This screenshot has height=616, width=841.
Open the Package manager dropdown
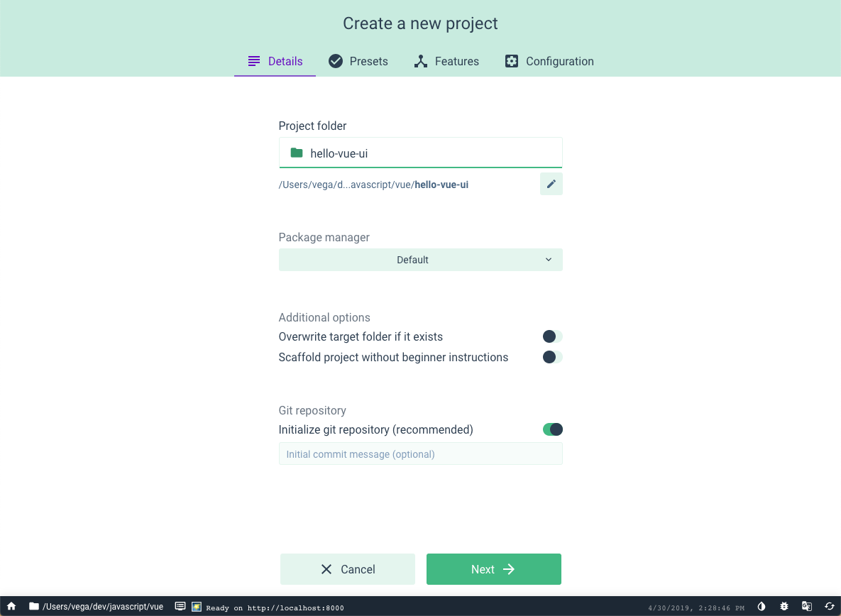click(420, 260)
